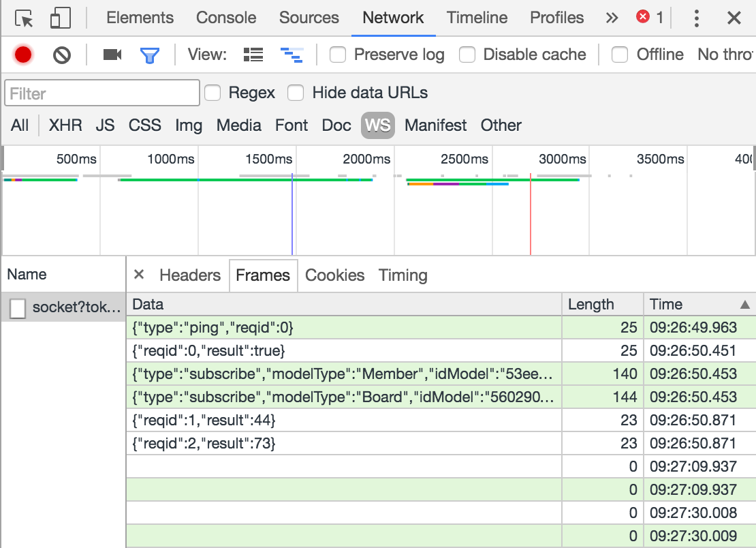The height and width of the screenshot is (548, 756).
Task: Open the throttling dropdown
Action: point(725,55)
